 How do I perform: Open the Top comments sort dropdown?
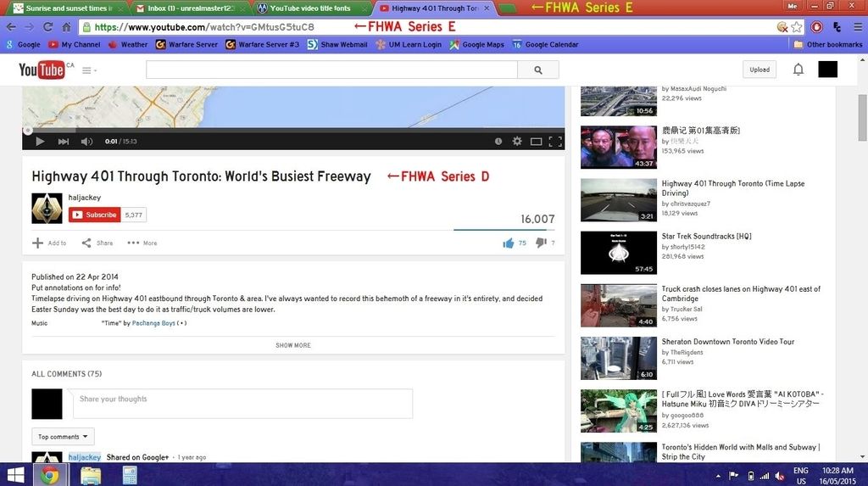[63, 437]
